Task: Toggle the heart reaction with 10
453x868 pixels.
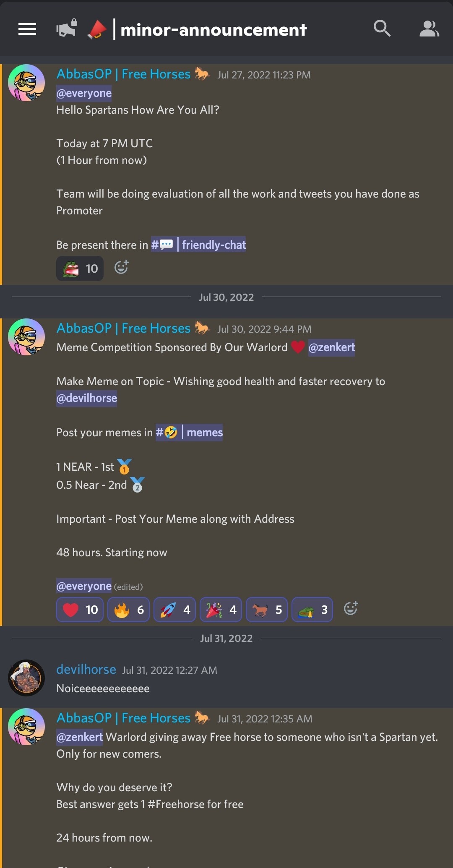Action: pos(80,610)
